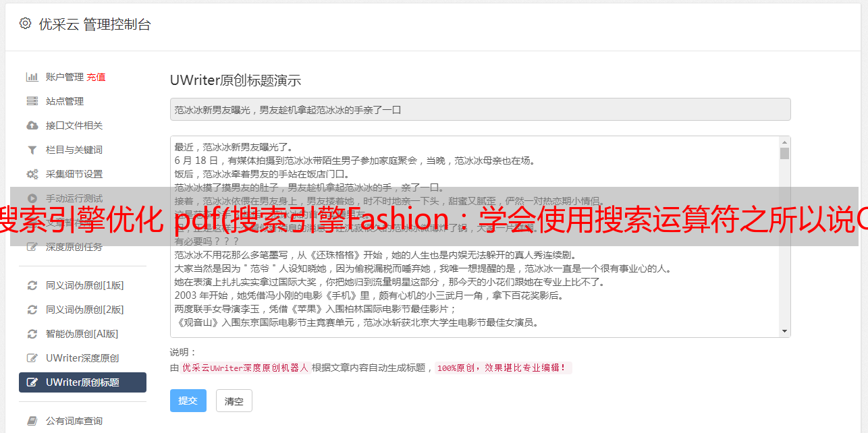Click the 清空 clear button
This screenshot has height=433, width=868.
(x=234, y=401)
